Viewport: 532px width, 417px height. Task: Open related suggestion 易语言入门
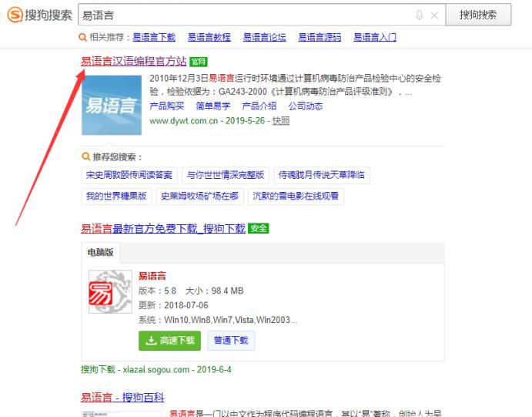click(375, 37)
